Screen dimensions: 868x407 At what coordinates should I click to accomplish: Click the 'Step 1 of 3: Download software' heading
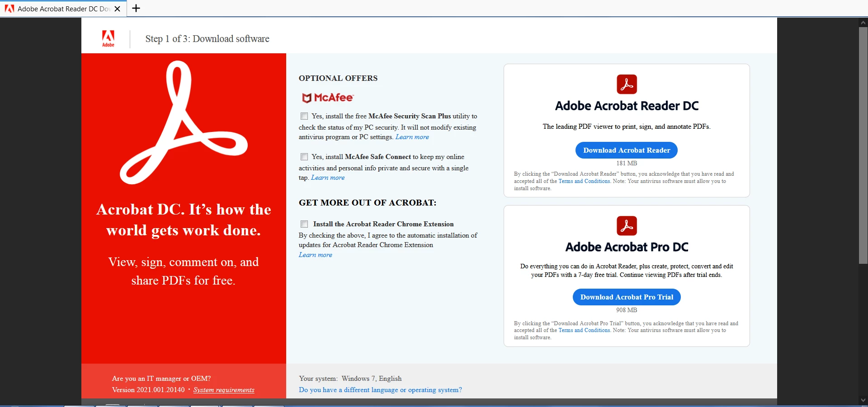tap(207, 39)
